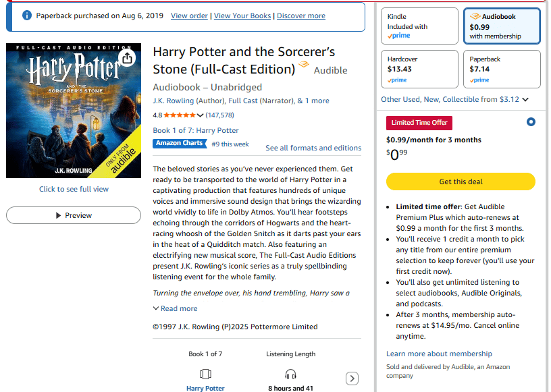The image size is (551, 392).
Task: Click the info icon beside purchase notice
Action: (x=27, y=16)
